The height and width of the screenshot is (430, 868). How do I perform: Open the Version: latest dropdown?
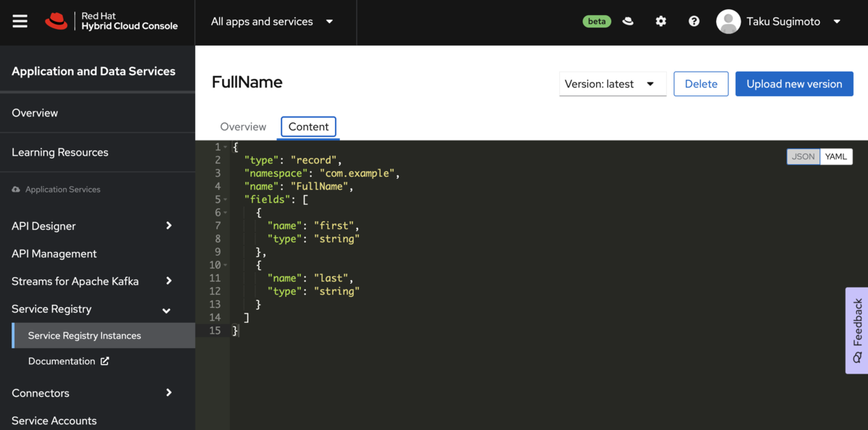tap(613, 84)
